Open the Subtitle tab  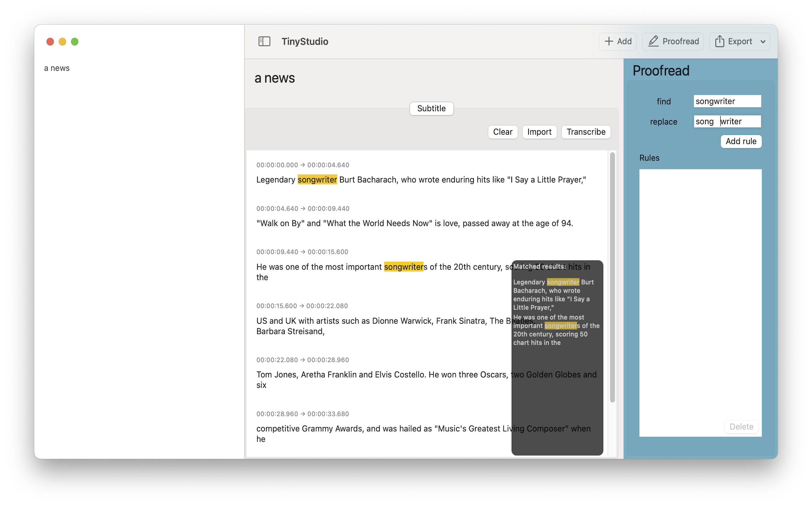pyautogui.click(x=431, y=108)
